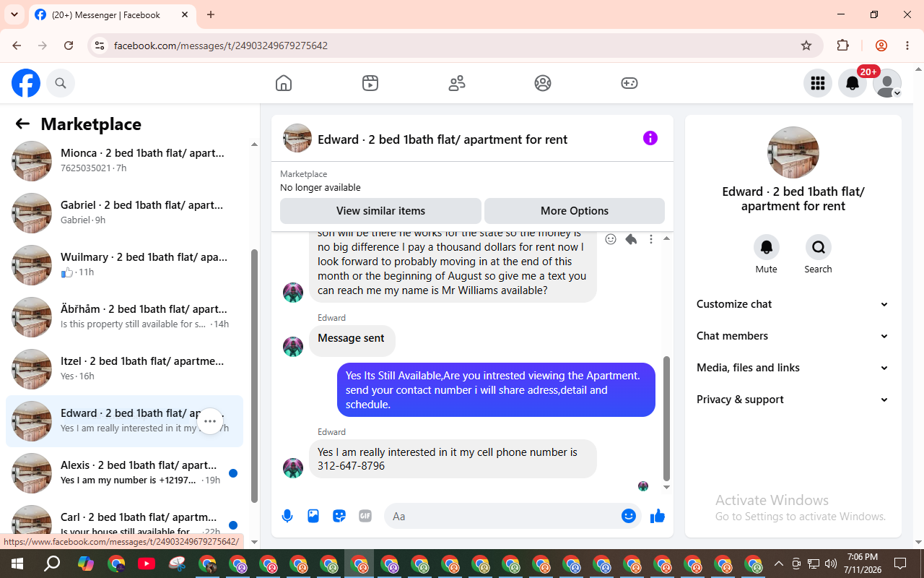Open the Groups icon in top nav
The width and height of the screenshot is (924, 578).
(x=543, y=83)
